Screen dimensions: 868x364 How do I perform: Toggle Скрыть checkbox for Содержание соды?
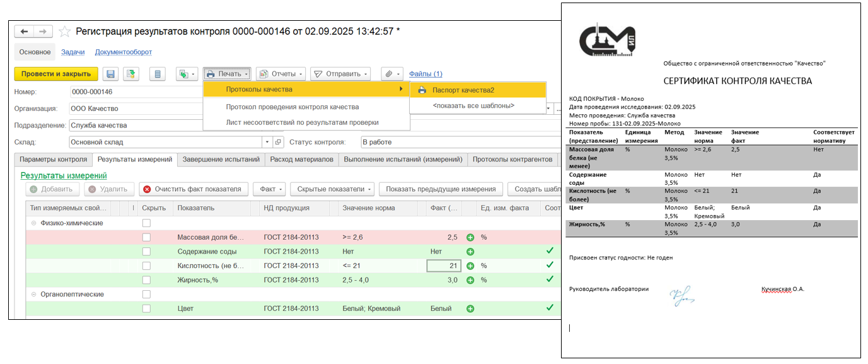click(x=147, y=252)
